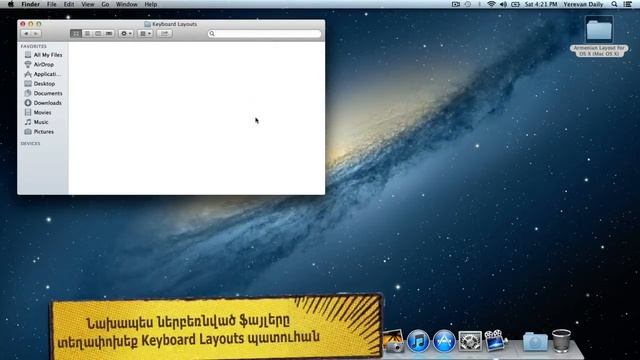Click the Yerevan Daily user name
Image resolution: width=640 pixels, height=360 pixels.
tap(583, 4)
